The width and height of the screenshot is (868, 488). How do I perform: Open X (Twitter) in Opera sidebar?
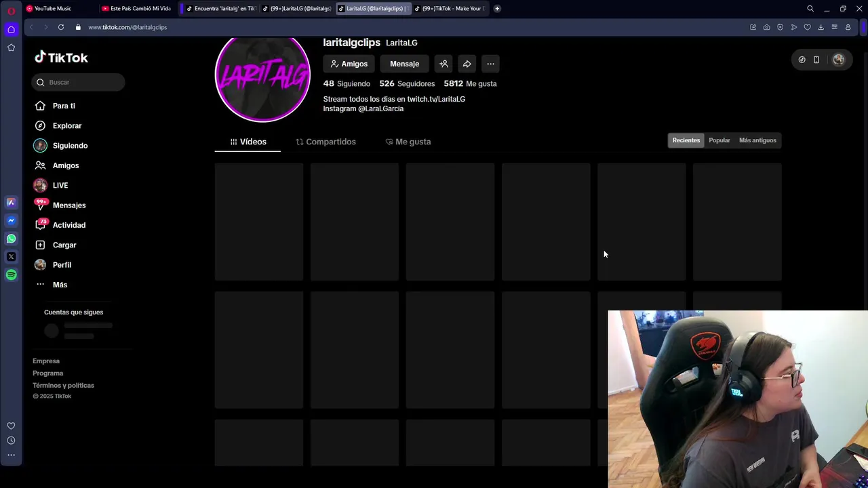[11, 257]
